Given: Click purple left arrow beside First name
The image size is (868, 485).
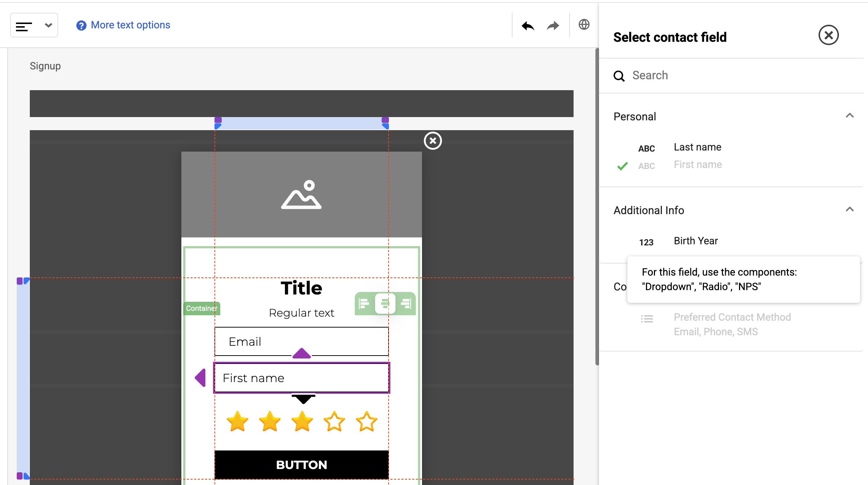Looking at the screenshot, I should coord(200,378).
